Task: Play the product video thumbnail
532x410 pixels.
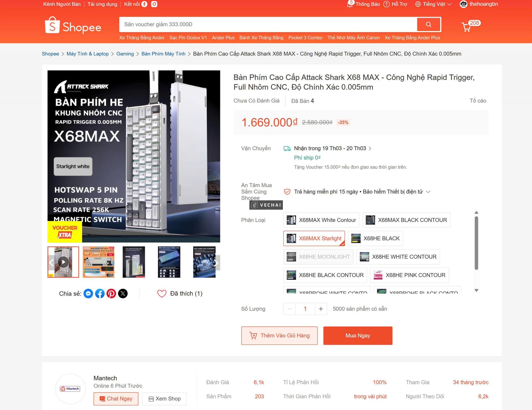Action: (x=63, y=262)
